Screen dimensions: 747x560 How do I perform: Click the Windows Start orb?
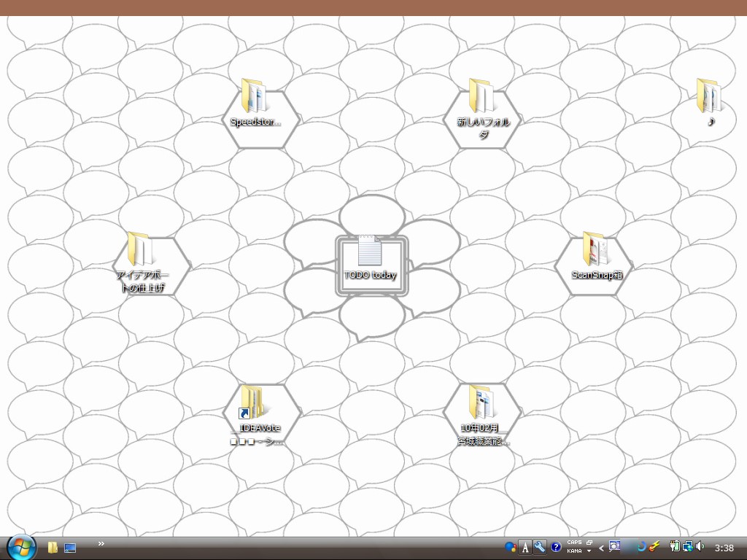(21, 547)
